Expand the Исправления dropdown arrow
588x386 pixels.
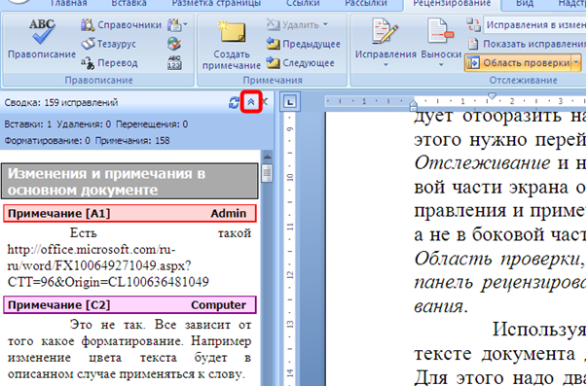386,65
